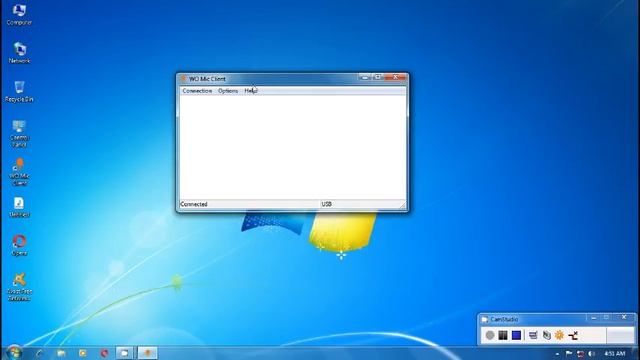Open the media player taskbar icon
Image resolution: width=640 pixels, height=360 pixels.
click(x=83, y=353)
